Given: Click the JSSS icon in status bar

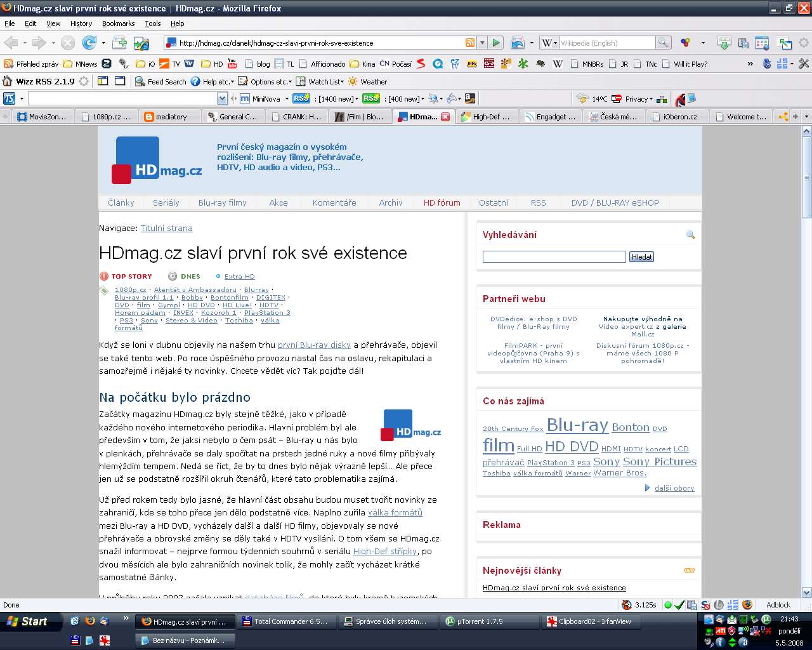Looking at the screenshot, I should click(x=733, y=605).
